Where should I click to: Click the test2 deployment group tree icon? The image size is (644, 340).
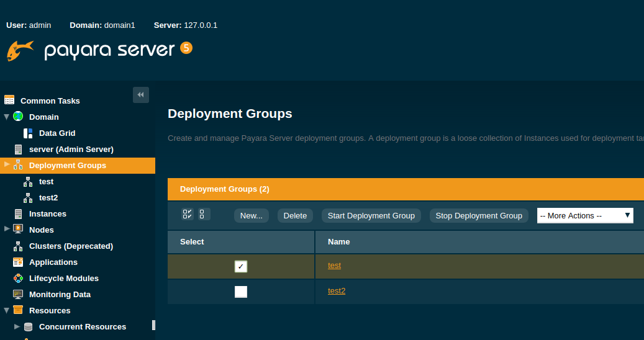point(28,198)
